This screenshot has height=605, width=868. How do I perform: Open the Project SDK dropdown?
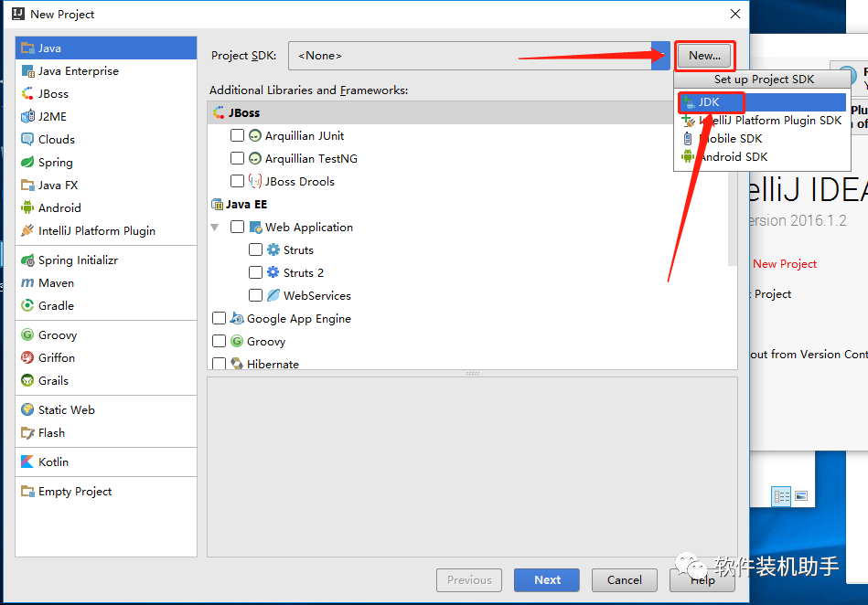point(660,56)
